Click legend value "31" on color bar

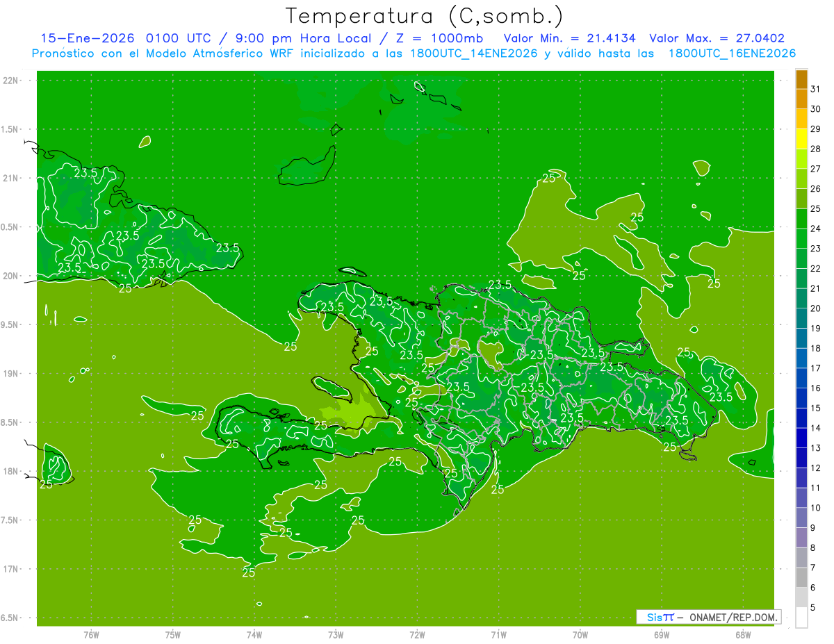tap(816, 89)
